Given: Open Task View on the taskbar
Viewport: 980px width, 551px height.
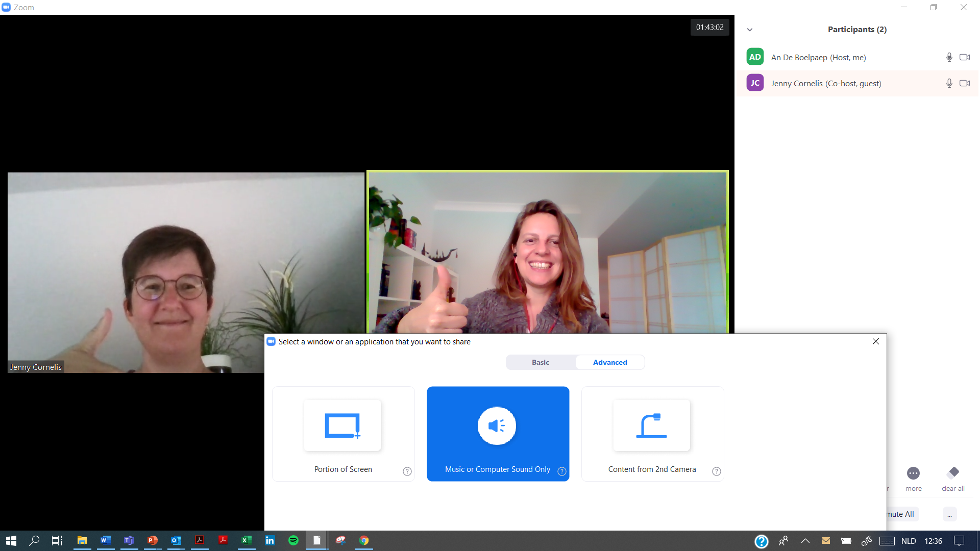Looking at the screenshot, I should point(57,540).
